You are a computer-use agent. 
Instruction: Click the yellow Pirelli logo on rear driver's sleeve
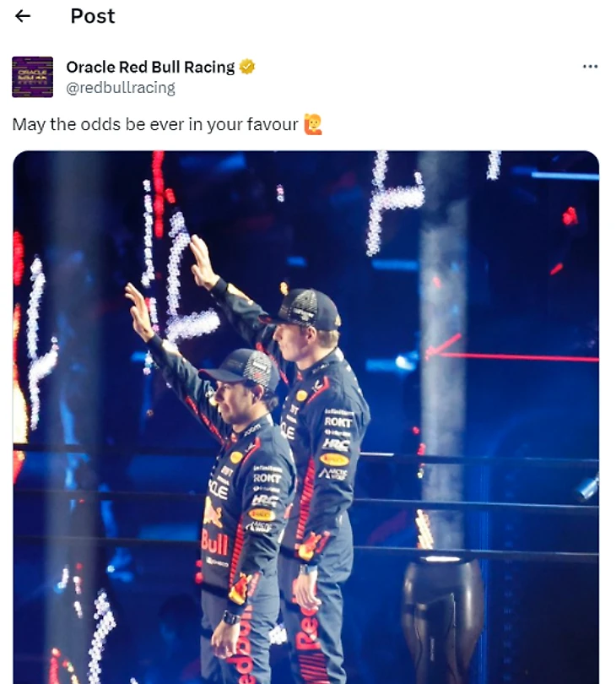334,459
